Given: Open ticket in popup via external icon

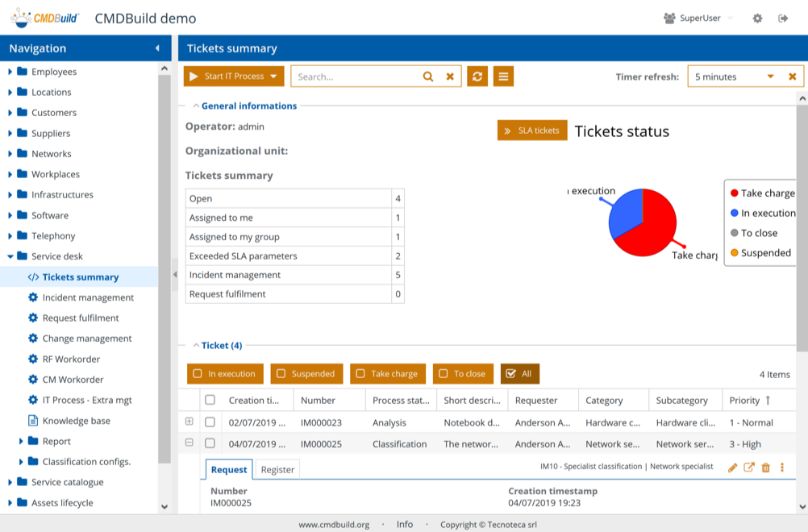Looking at the screenshot, I should (x=749, y=468).
